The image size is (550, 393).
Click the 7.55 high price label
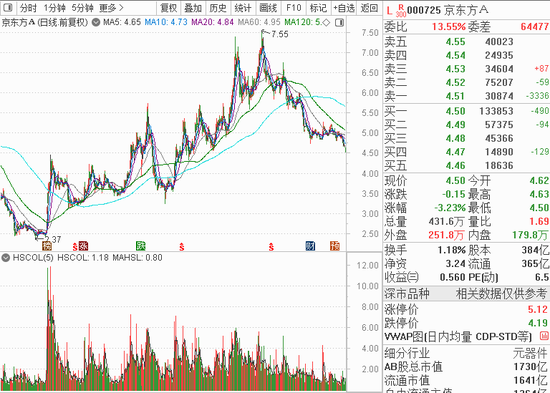[280, 34]
